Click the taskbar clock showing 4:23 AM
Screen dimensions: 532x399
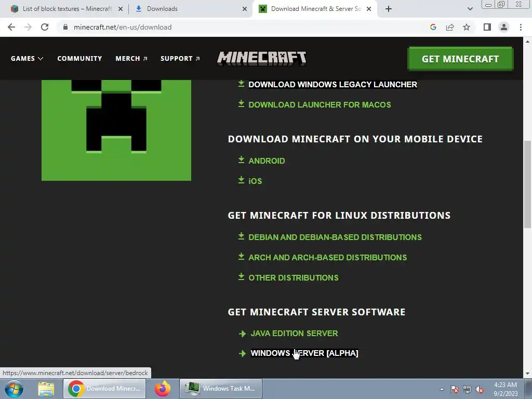[x=506, y=389]
